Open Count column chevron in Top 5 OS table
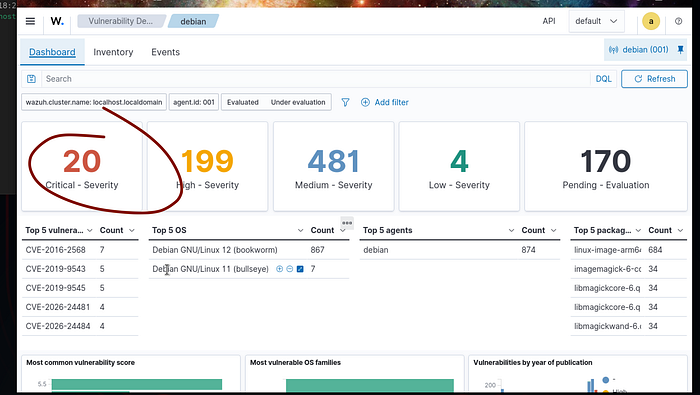 coord(343,230)
